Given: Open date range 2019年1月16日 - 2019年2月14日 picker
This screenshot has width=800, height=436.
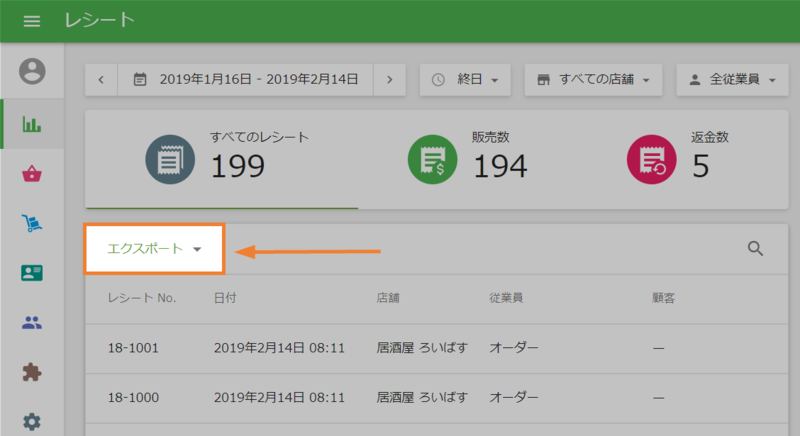Looking at the screenshot, I should pyautogui.click(x=245, y=80).
